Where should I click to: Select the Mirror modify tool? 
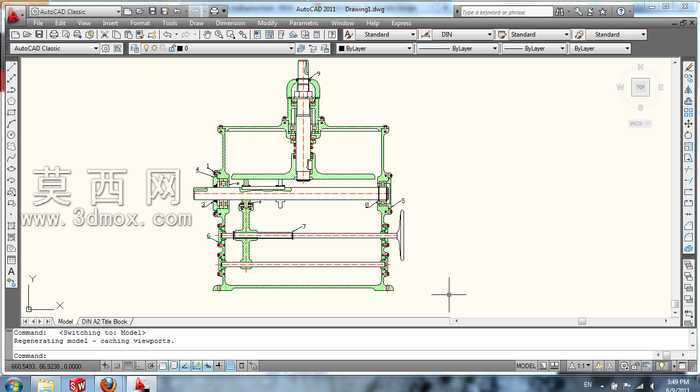click(689, 90)
